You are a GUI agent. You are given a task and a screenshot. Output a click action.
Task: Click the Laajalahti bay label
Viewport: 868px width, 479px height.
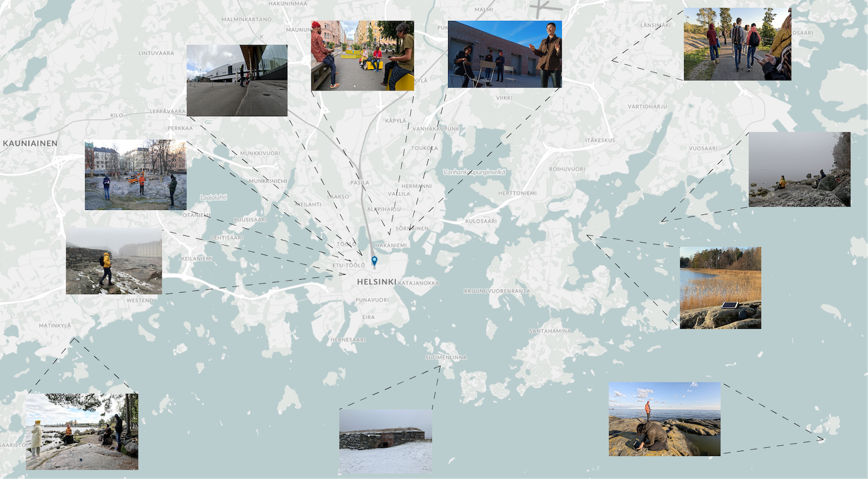click(213, 197)
